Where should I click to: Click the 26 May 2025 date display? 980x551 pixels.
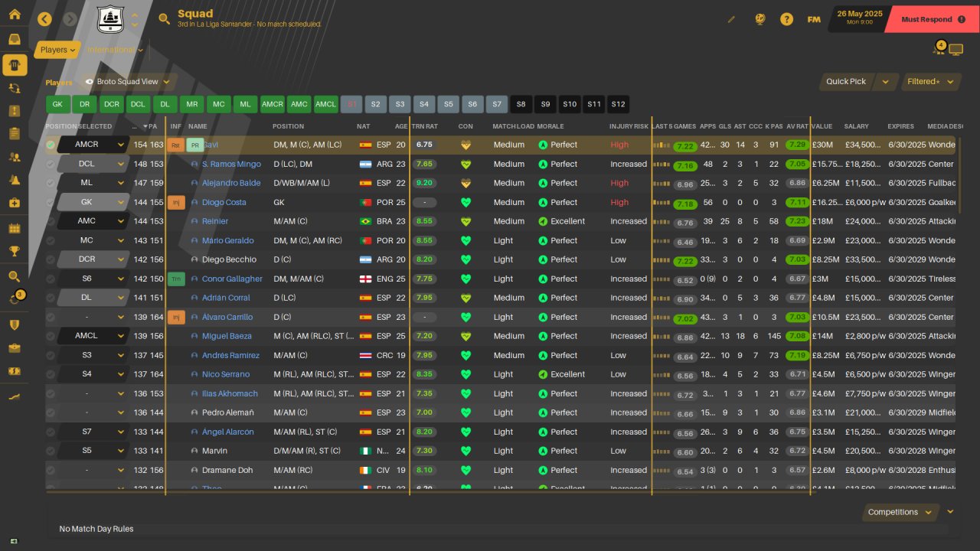click(x=860, y=17)
